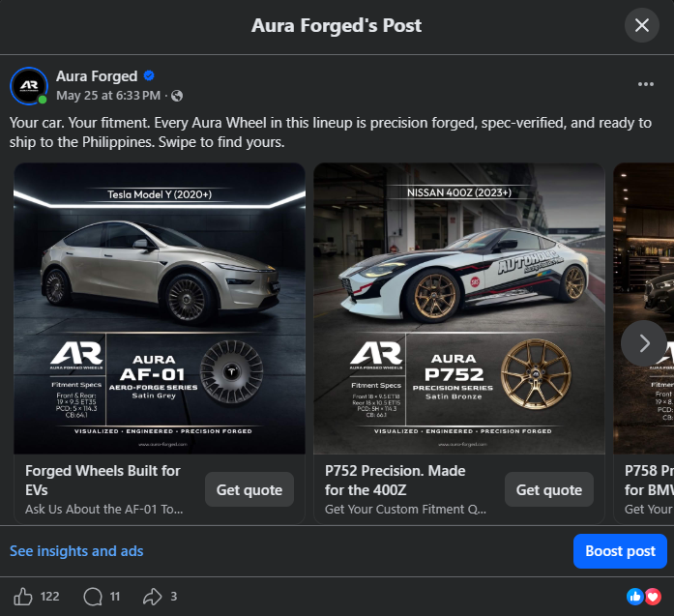
Task: Get quote for AF-01 EV wheels
Action: 249,489
